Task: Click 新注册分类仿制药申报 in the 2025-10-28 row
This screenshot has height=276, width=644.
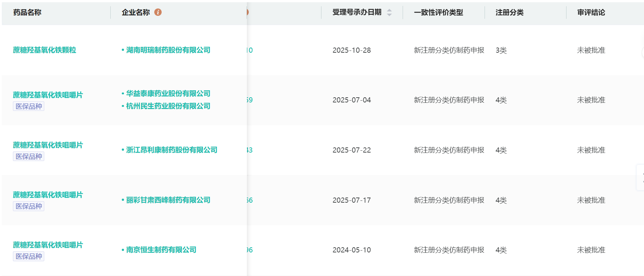Action: click(449, 50)
